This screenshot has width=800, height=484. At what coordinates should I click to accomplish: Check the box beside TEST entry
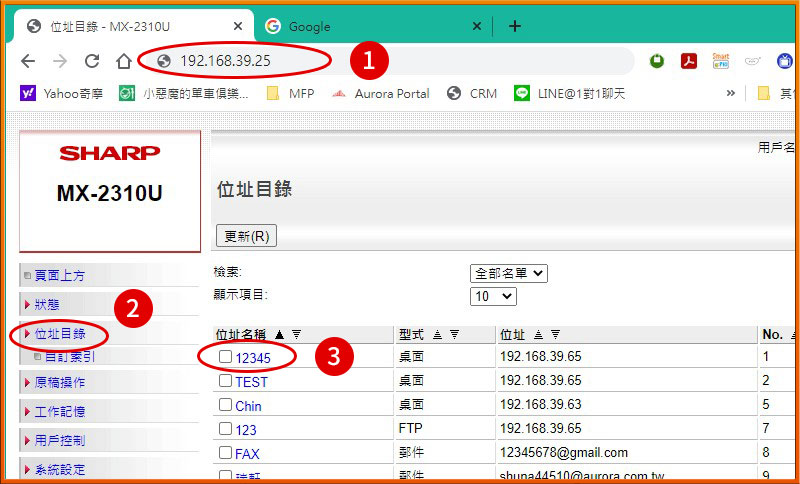click(226, 381)
